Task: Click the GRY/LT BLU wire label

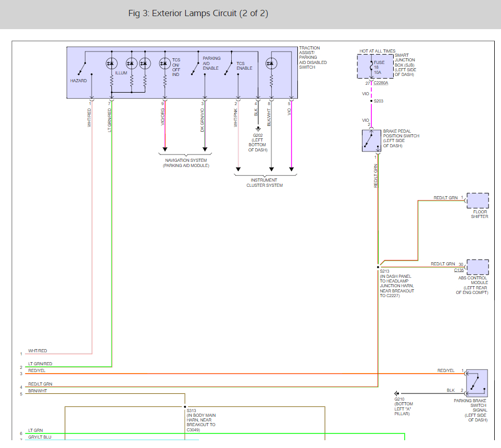Action: (x=40, y=437)
